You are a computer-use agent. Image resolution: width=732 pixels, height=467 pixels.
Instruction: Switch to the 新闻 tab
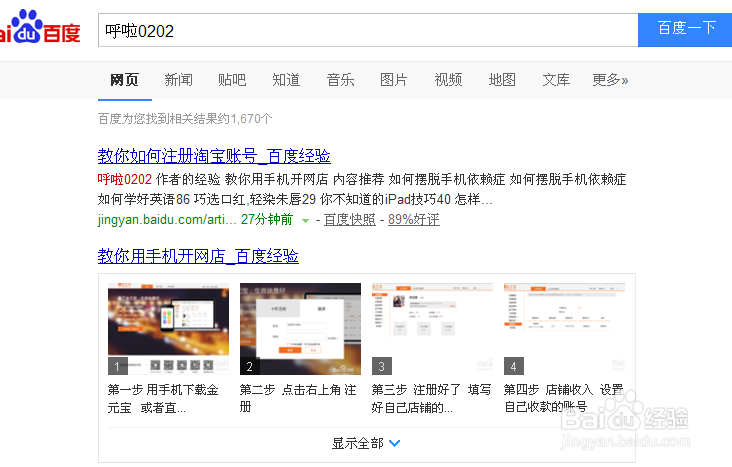coord(178,80)
